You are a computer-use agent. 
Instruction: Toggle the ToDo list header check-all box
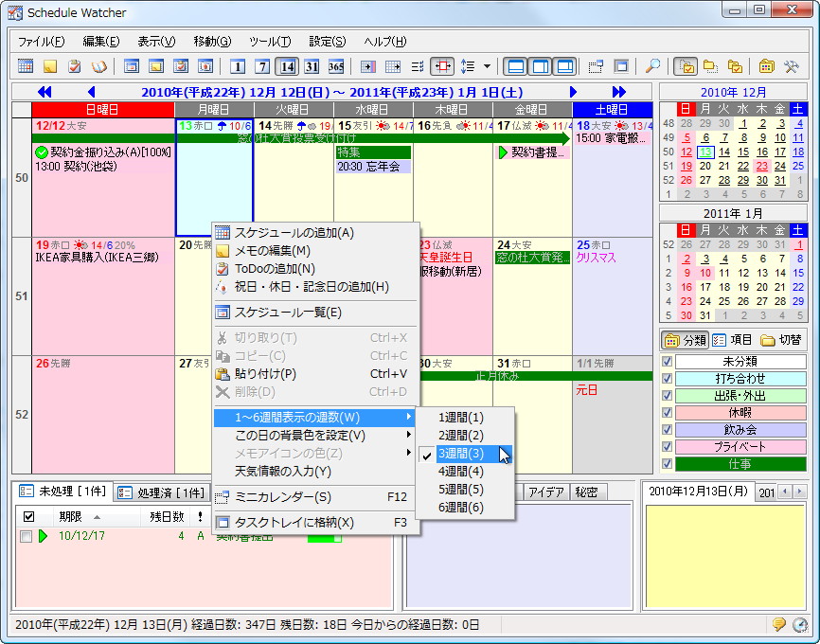point(28,517)
